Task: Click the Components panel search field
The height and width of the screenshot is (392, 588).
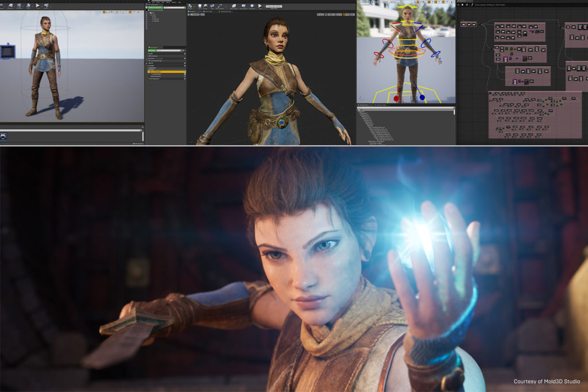Action: point(175,7)
